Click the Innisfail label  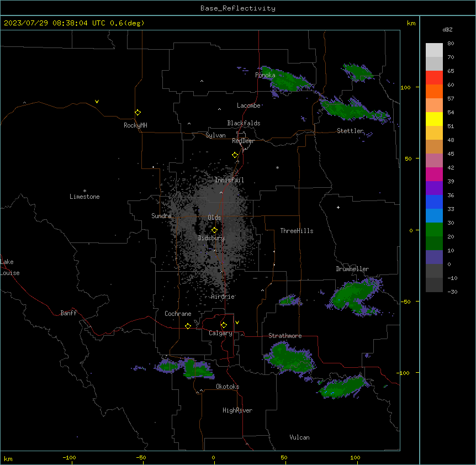229,180
